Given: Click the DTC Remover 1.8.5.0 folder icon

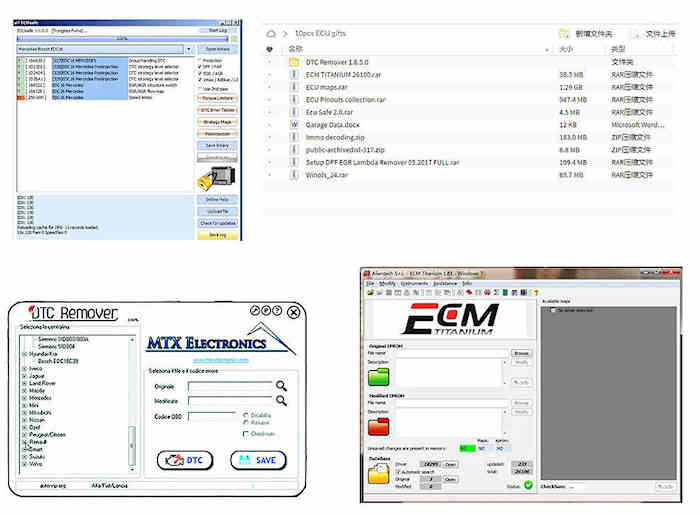Looking at the screenshot, I should (294, 62).
